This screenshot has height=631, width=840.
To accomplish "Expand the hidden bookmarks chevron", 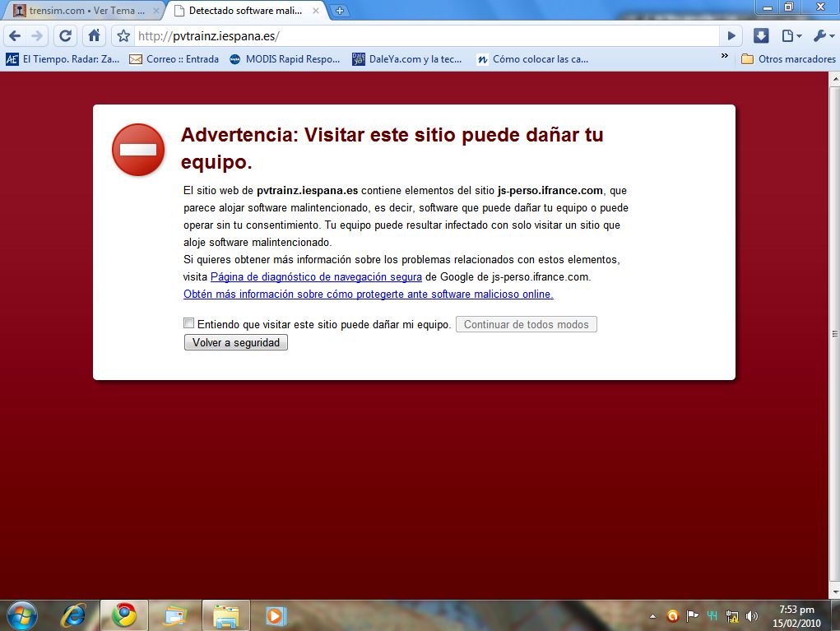I will pyautogui.click(x=724, y=57).
